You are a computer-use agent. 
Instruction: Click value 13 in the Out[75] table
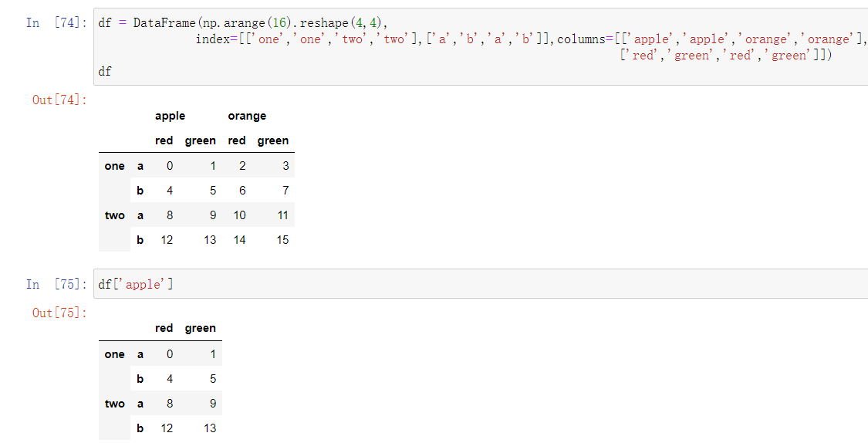pos(210,428)
